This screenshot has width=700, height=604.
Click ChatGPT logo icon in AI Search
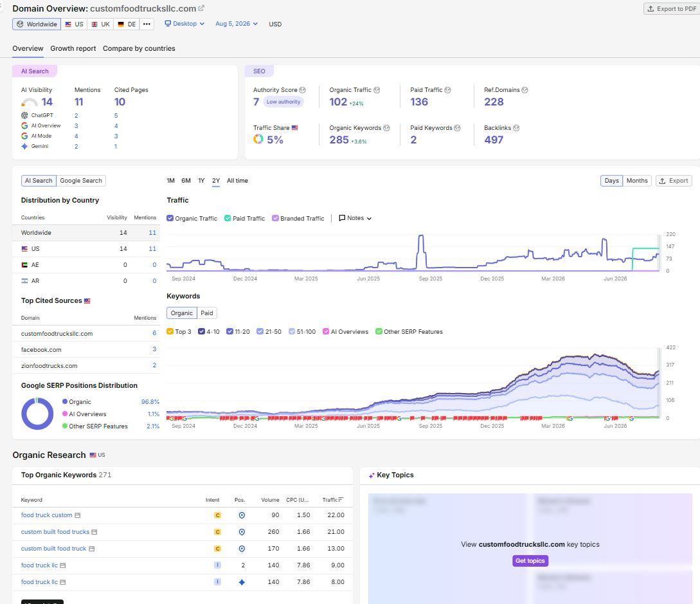coord(24,115)
